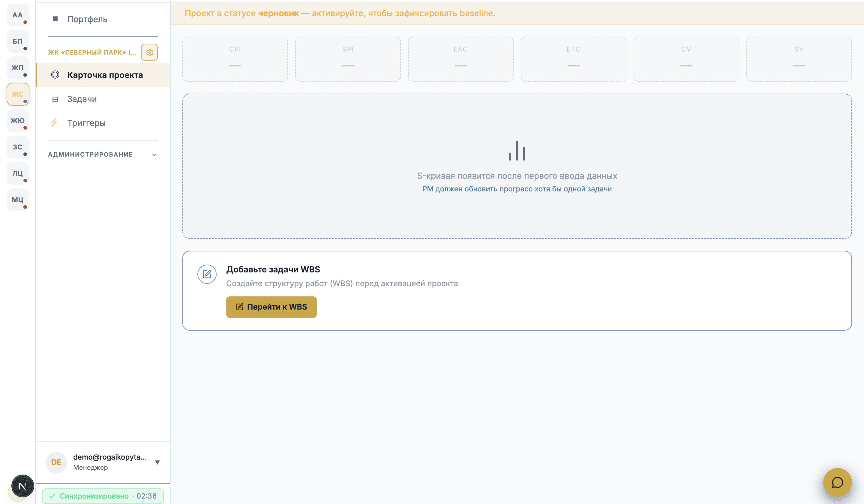The image size is (864, 504).
Task: Open Задачи in sidebar
Action: pyautogui.click(x=103, y=99)
